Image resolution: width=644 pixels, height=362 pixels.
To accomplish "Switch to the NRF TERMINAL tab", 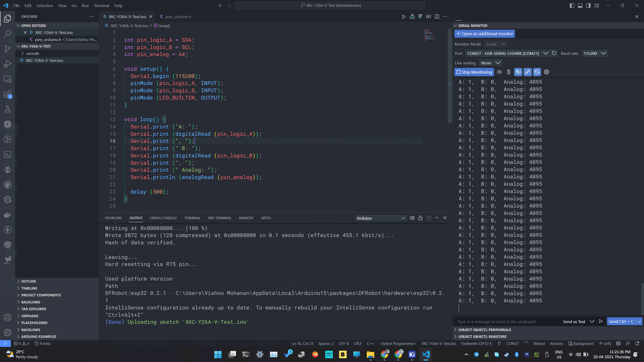I will pyautogui.click(x=220, y=218).
